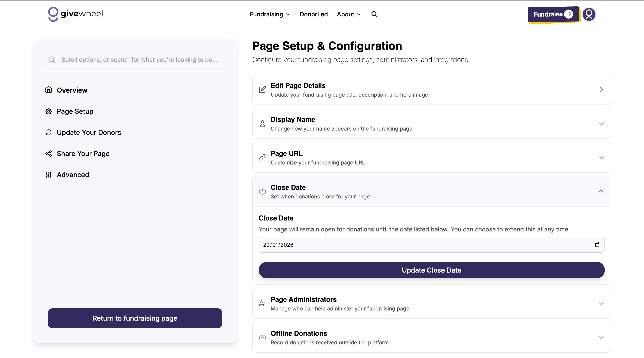
Task: Expand the Display Name section
Action: coord(601,123)
